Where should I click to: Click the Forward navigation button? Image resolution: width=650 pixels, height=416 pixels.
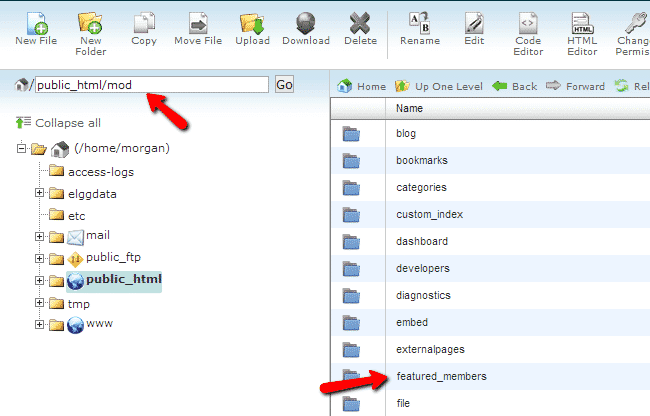pyautogui.click(x=575, y=86)
